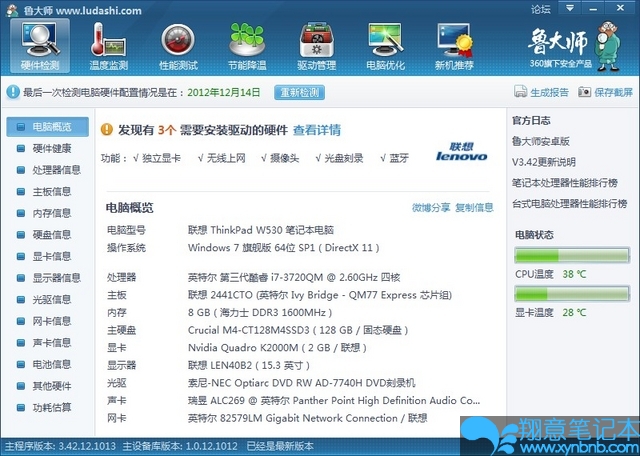
Task: Click the orange driver warning icon
Action: (107, 130)
